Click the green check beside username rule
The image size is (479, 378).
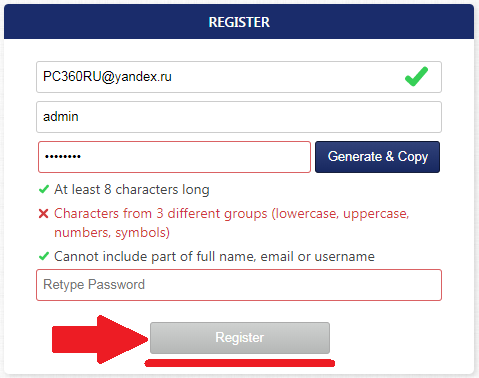[x=44, y=256]
